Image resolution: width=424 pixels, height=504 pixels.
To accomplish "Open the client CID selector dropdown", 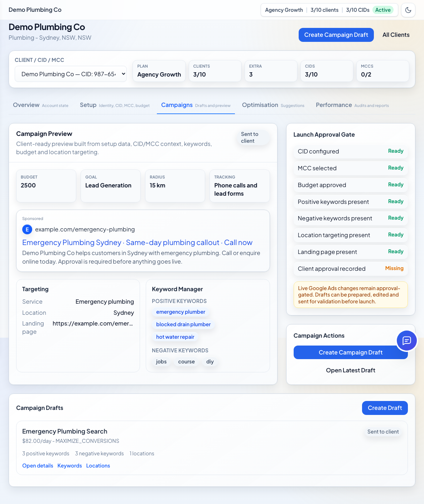I will click(x=71, y=74).
